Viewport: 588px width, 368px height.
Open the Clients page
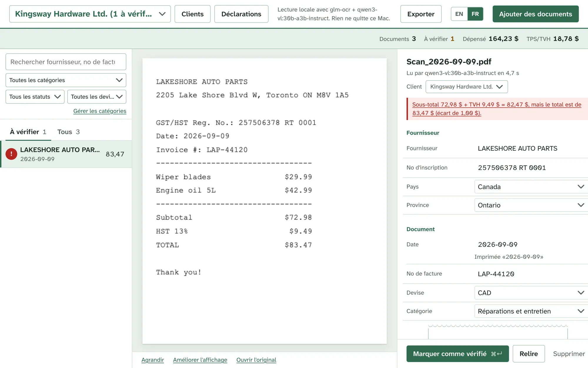pos(193,14)
